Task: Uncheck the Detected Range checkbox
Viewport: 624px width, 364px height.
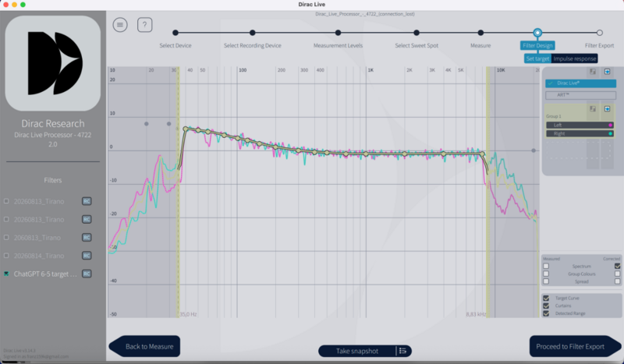Action: (546, 313)
